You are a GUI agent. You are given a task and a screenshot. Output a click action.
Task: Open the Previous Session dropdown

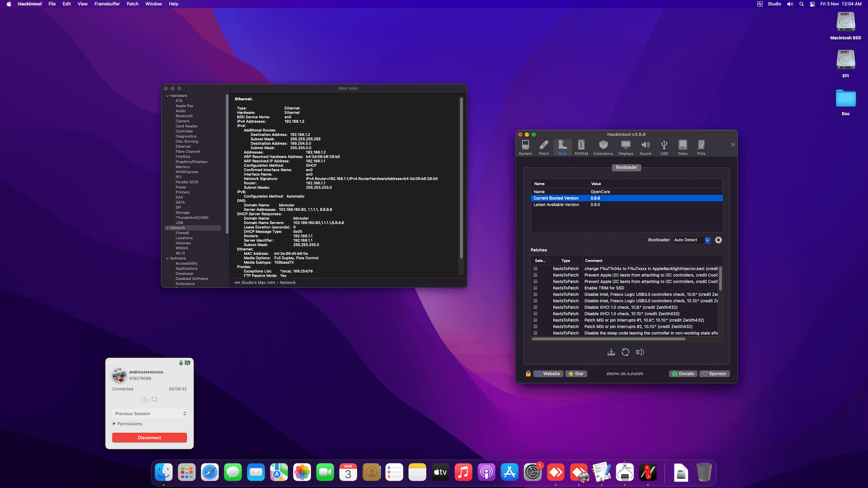coord(149,413)
